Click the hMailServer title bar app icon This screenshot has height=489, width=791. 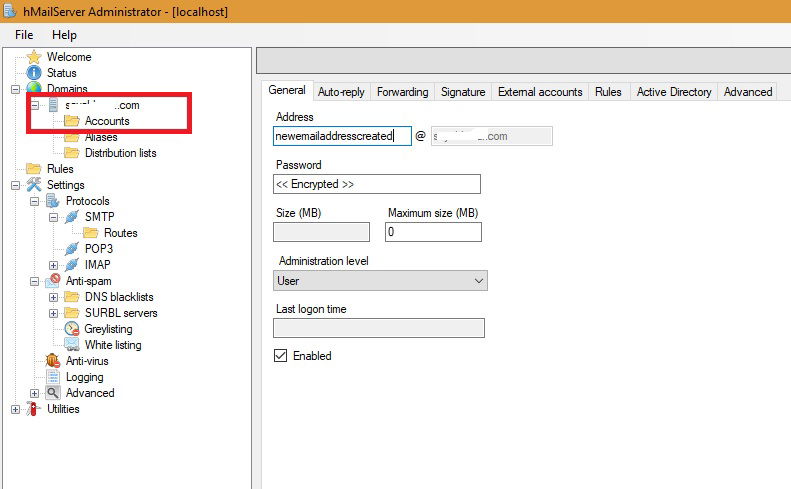(x=10, y=11)
